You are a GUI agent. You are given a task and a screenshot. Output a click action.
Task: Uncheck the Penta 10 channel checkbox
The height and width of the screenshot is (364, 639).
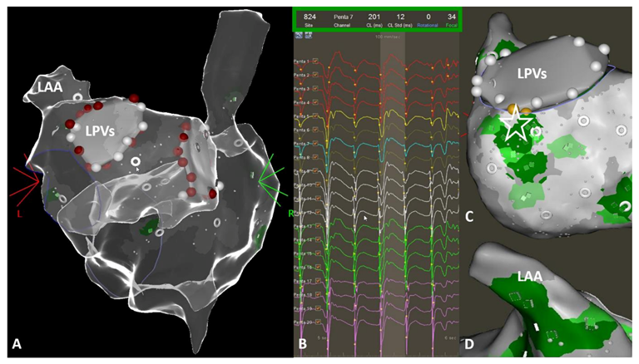(x=318, y=184)
